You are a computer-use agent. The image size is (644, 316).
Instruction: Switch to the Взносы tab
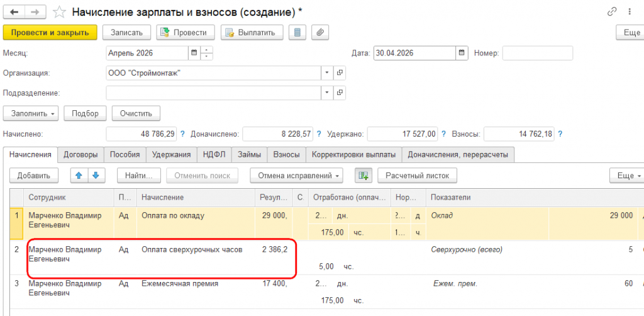(286, 154)
